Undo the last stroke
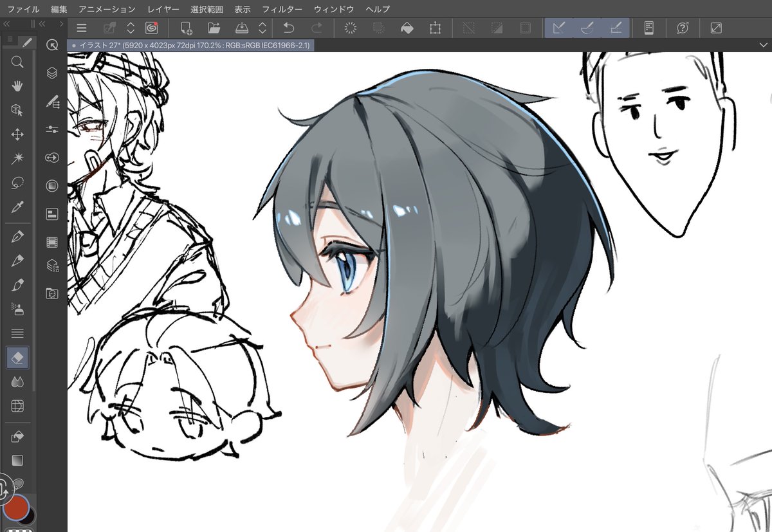Viewport: 772px width, 532px height. [x=288, y=28]
